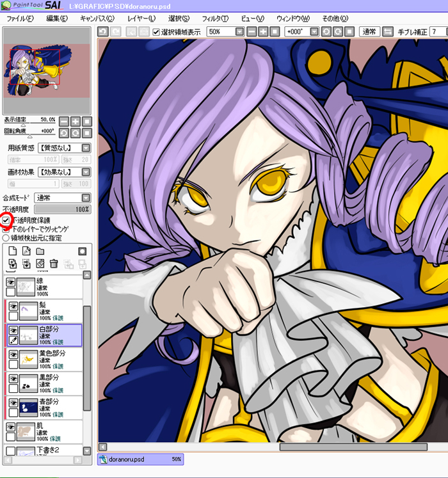448x478 pixels.
Task: Hide the 黄色部分 layer
Action: (x=13, y=355)
